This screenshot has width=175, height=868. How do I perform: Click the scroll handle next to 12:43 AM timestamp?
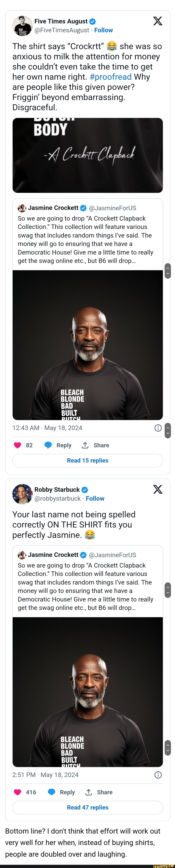point(168,430)
